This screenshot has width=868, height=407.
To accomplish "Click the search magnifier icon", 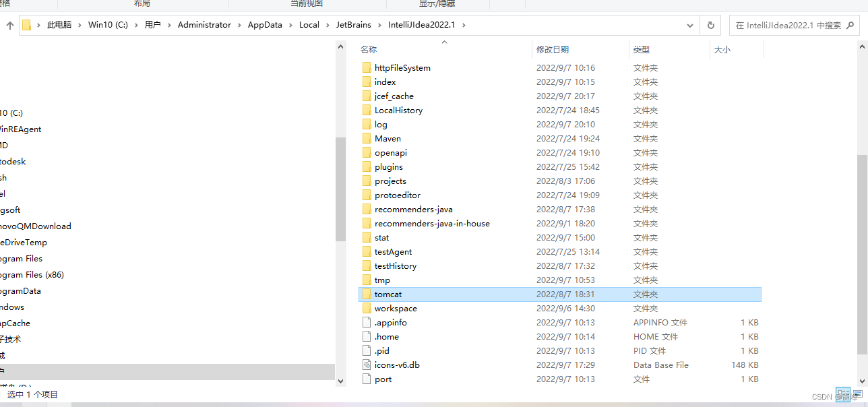I will 850,26.
